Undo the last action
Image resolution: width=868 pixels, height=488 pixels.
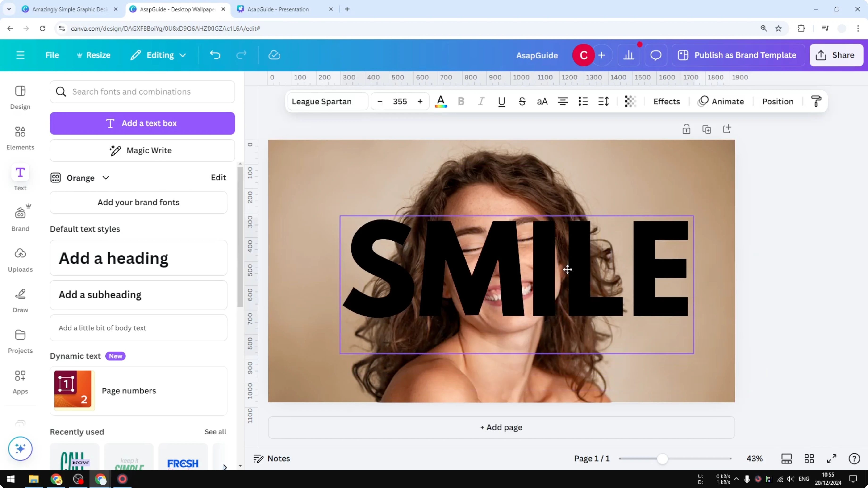point(215,55)
